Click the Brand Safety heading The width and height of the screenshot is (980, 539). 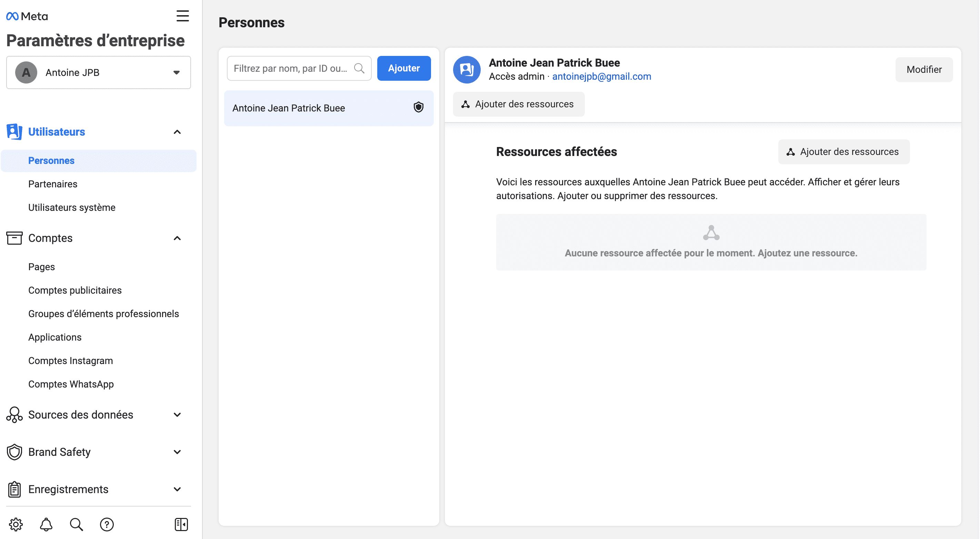point(59,452)
